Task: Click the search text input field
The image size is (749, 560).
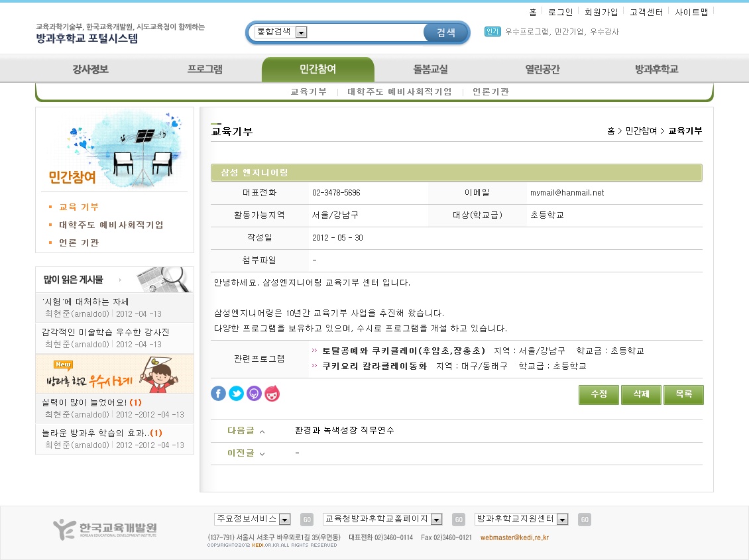Action: pos(365,32)
